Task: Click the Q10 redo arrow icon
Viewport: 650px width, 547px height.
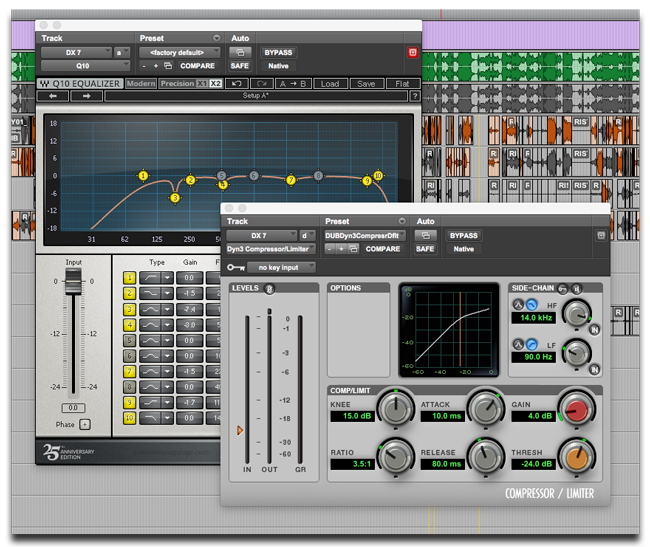Action: (x=262, y=84)
